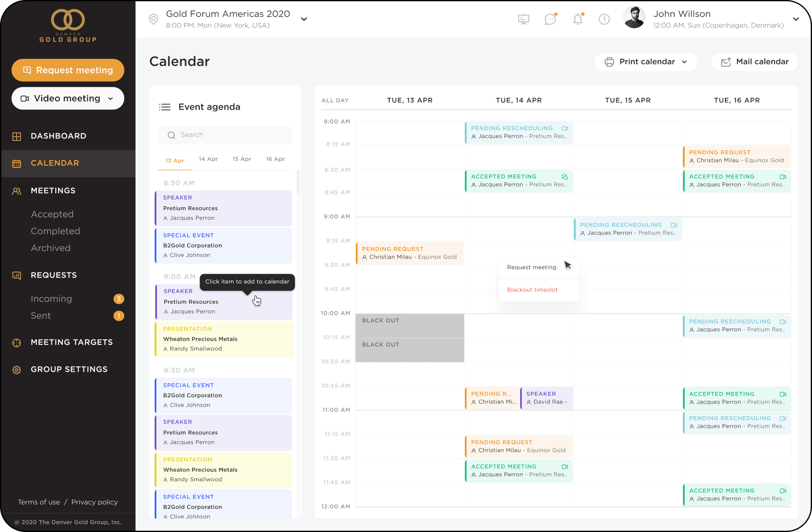The height and width of the screenshot is (532, 812).
Task: Click the event agenda vertical scrollbar
Action: coord(298,182)
